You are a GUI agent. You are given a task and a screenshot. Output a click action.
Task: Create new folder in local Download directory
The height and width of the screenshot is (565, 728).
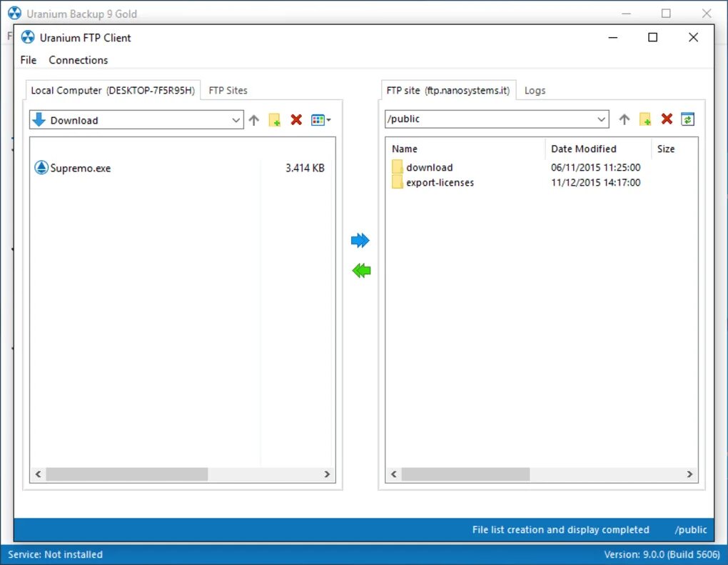point(274,120)
